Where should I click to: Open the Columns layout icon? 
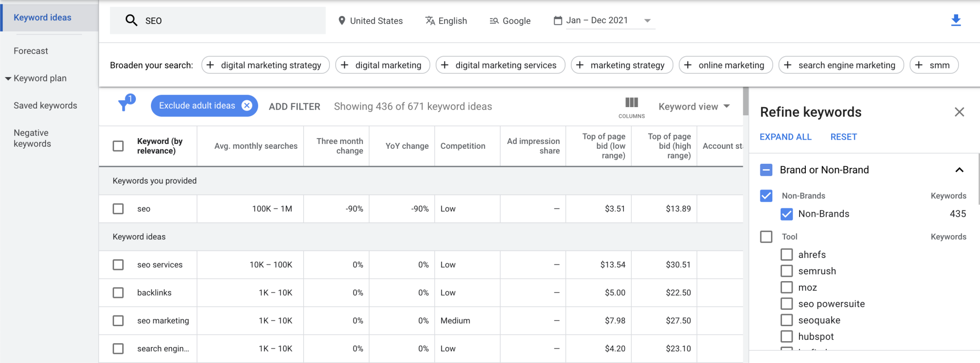(x=631, y=103)
